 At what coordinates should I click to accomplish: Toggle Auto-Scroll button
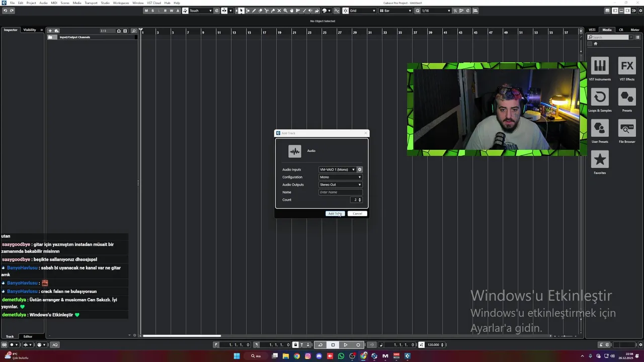point(224,11)
